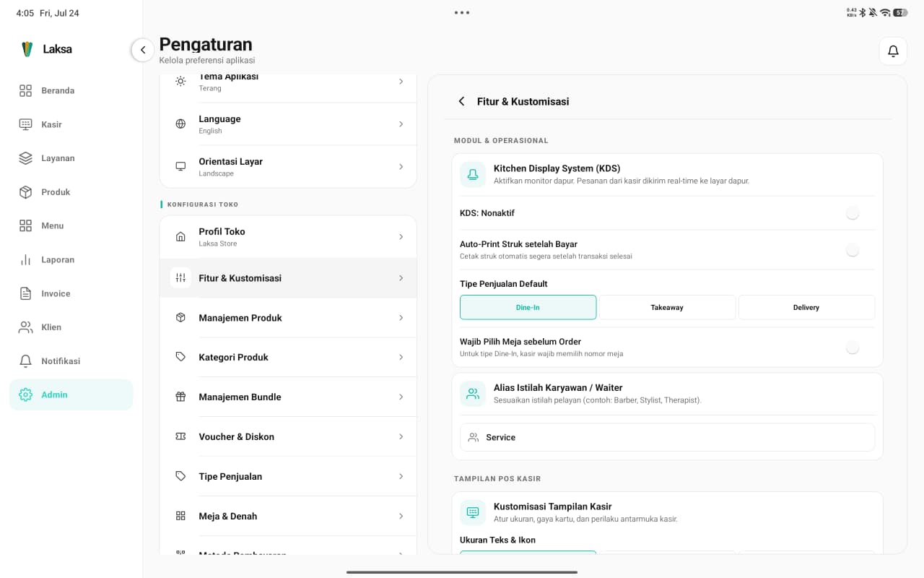The image size is (924, 578).
Task: Select Dine-In as default sales type
Action: click(x=528, y=307)
